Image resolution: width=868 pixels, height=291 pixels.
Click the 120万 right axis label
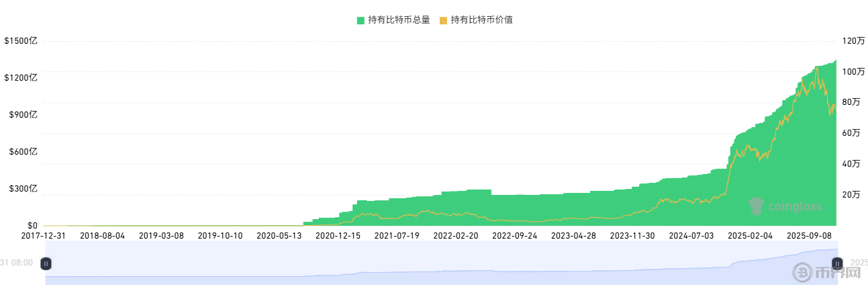(x=853, y=41)
